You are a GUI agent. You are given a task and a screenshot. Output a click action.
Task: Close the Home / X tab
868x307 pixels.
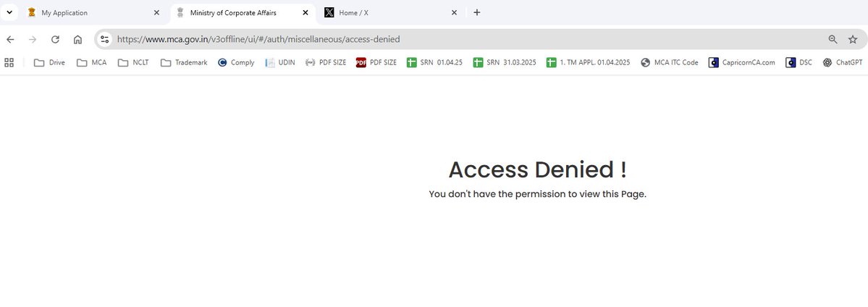click(454, 13)
